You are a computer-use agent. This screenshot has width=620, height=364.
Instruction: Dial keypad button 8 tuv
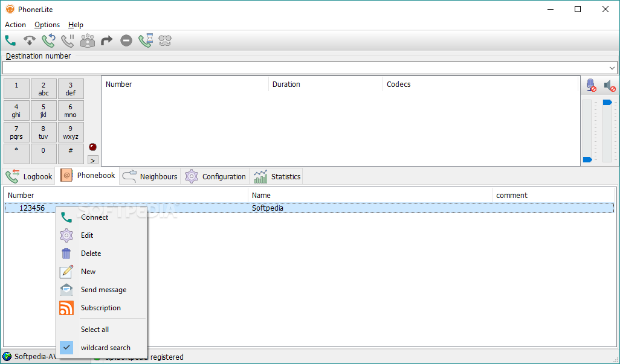pyautogui.click(x=44, y=132)
